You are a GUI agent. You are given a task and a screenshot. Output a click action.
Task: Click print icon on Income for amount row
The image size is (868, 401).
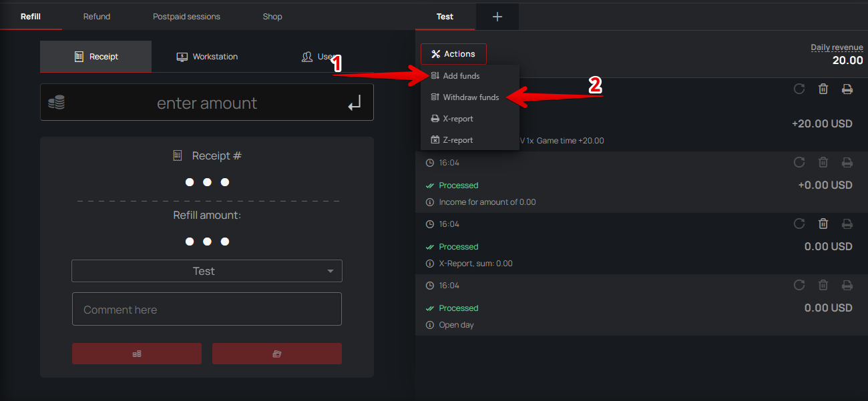point(847,162)
